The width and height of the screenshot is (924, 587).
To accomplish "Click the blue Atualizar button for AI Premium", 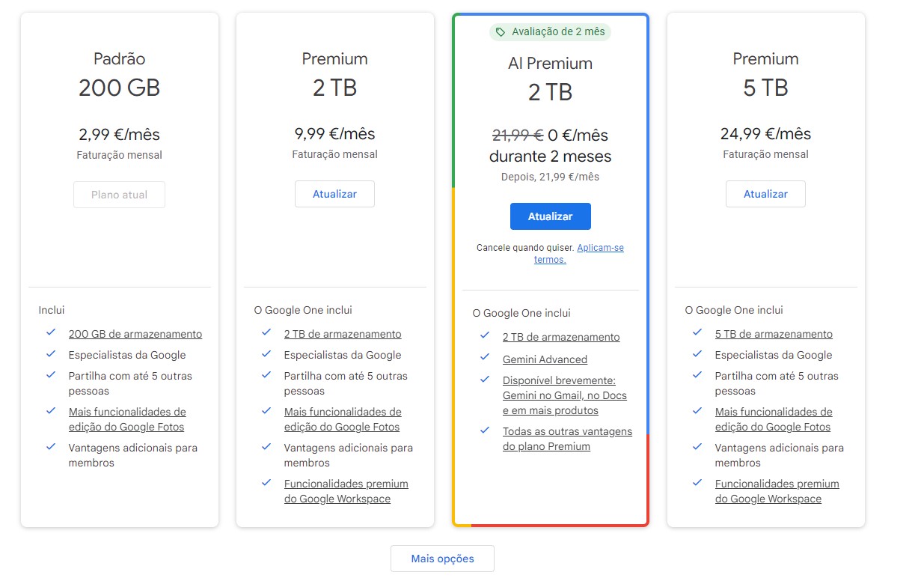I will (x=551, y=216).
